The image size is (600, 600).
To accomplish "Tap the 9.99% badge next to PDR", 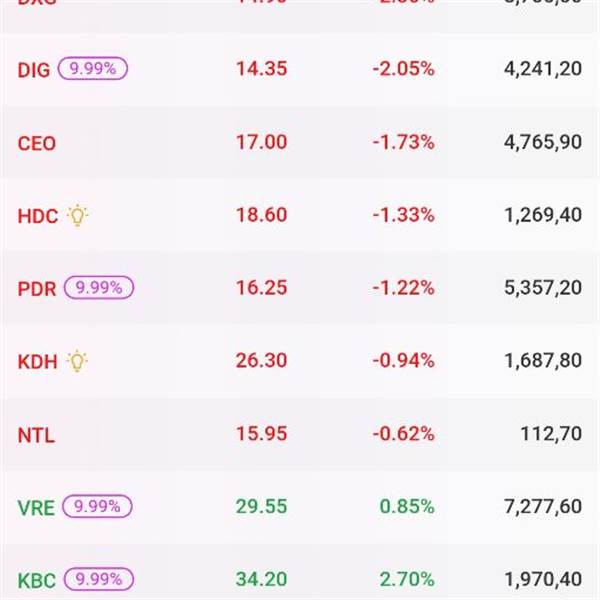I will tap(99, 288).
